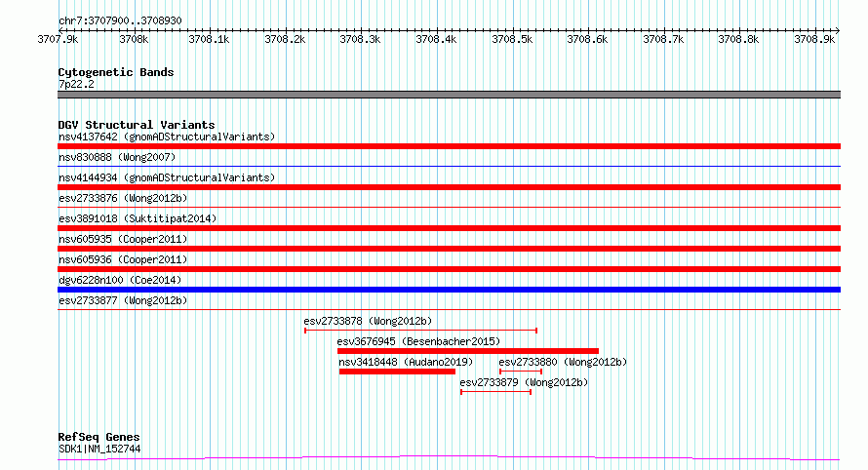868x470 pixels.
Task: Open variant label esv3891018 (Suktitipat2014)
Action: click(138, 218)
